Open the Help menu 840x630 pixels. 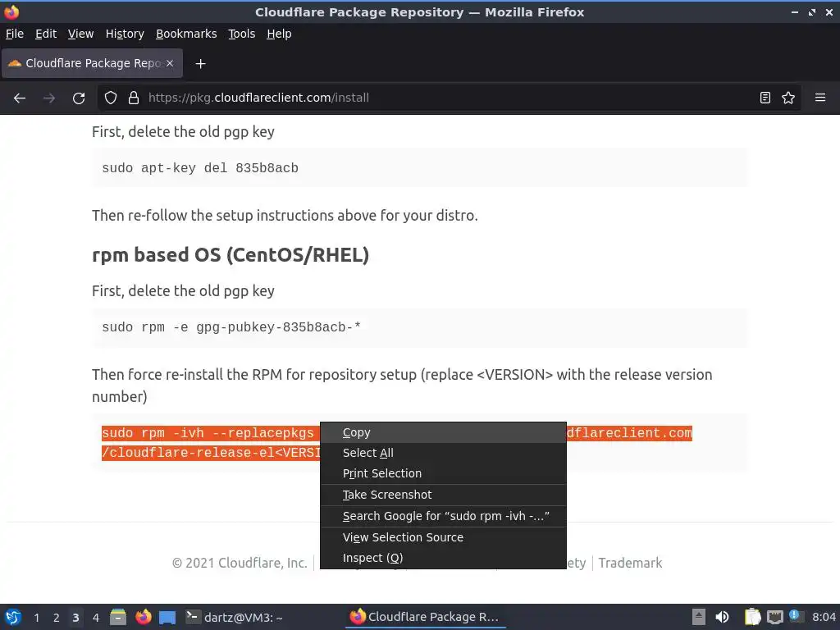279,34
